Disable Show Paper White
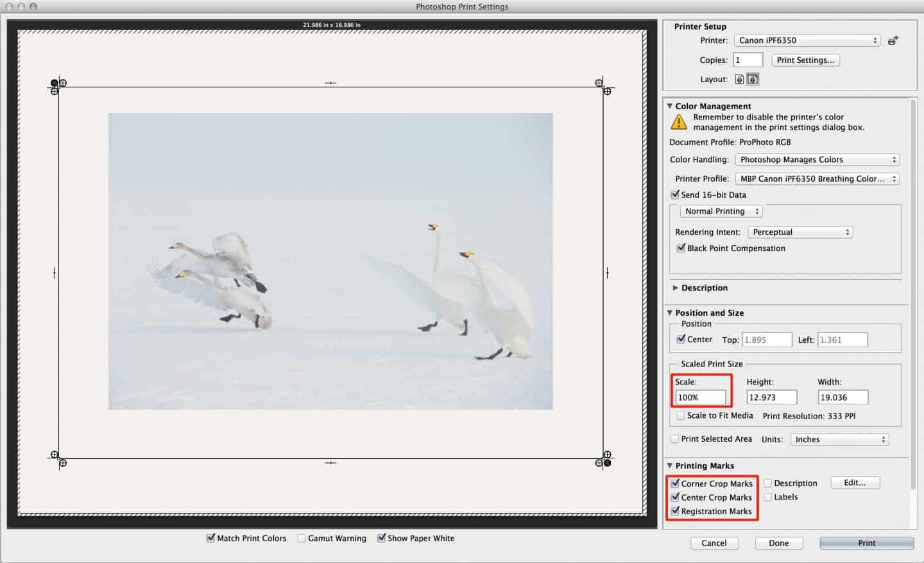924x563 pixels. 382,538
